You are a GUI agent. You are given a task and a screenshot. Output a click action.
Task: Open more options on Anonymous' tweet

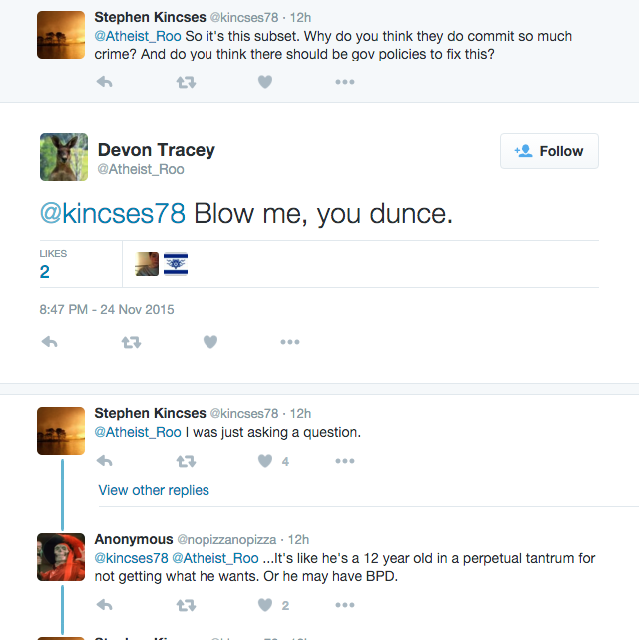345,605
